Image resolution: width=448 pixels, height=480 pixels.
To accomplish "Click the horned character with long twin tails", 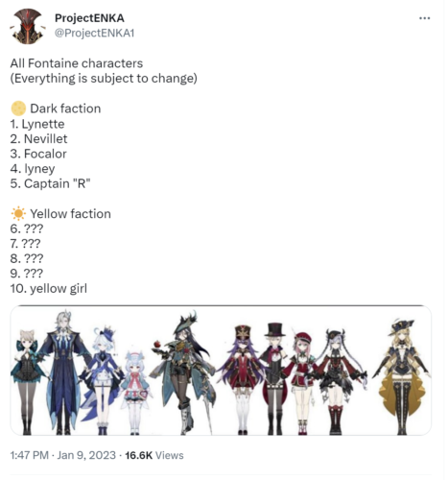I will [336, 381].
